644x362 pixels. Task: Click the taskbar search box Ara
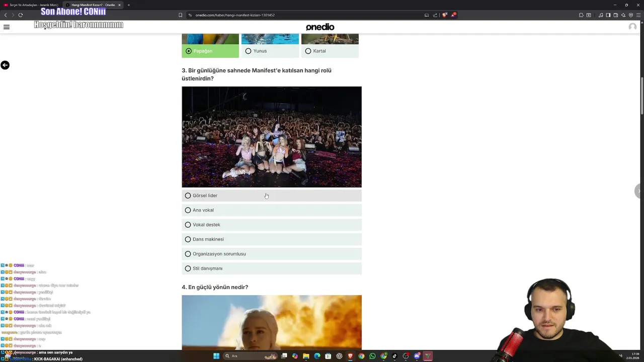click(x=250, y=356)
